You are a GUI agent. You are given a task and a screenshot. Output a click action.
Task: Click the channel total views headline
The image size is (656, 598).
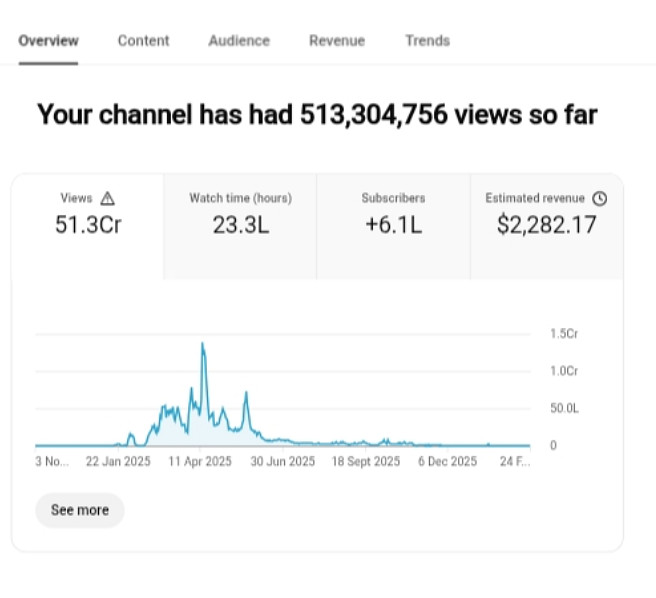coord(317,114)
